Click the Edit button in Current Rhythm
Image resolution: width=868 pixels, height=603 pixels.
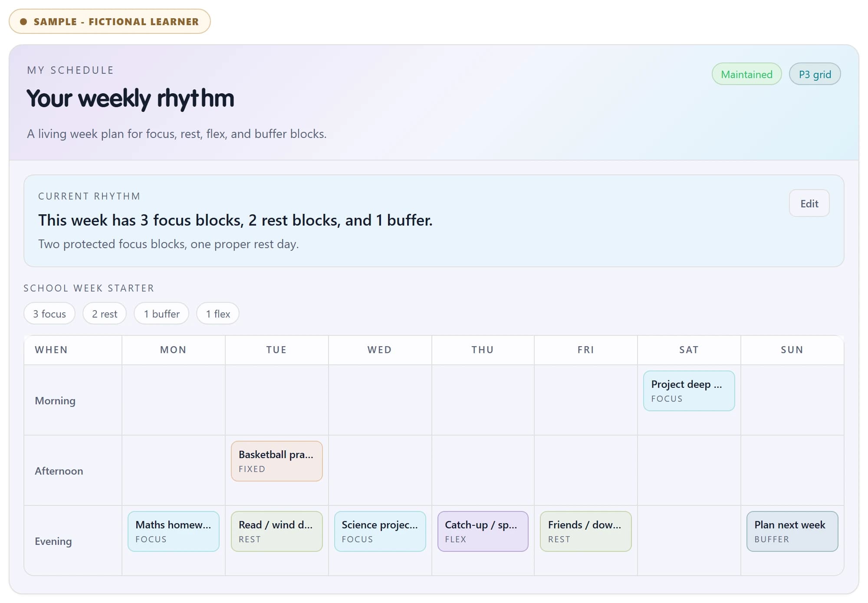[x=809, y=203]
